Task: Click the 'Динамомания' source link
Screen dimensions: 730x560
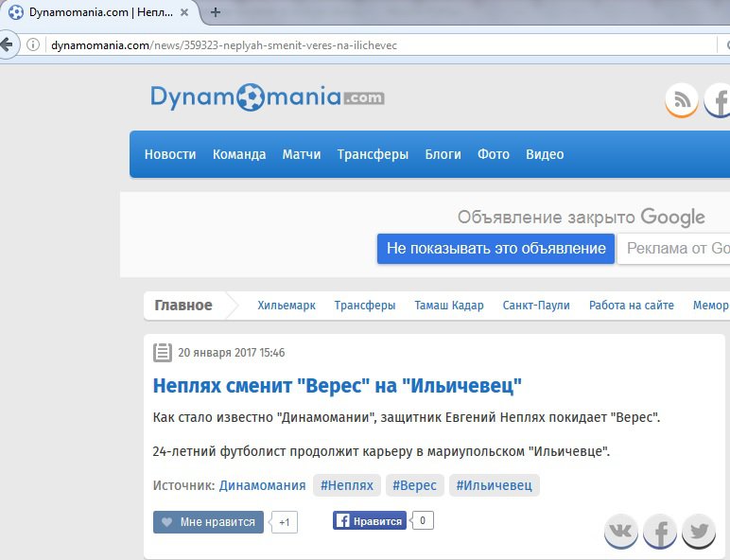Action: [x=262, y=485]
